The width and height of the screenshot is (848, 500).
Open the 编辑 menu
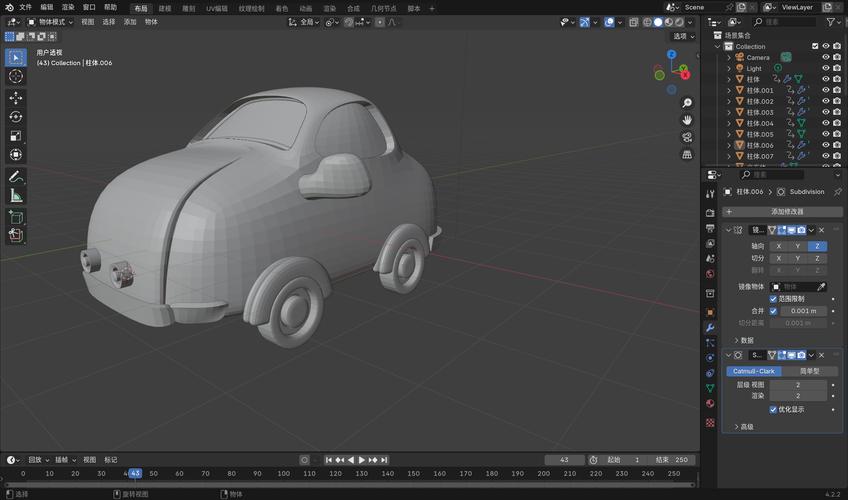pyautogui.click(x=47, y=7)
